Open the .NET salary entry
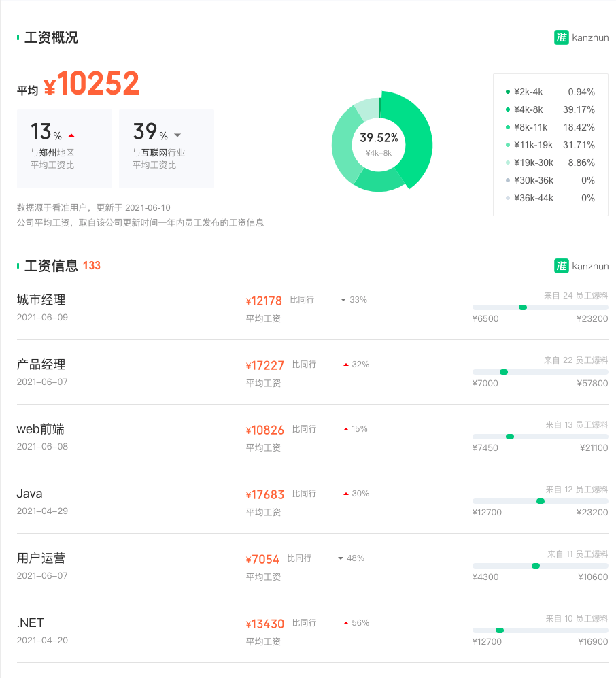Image resolution: width=616 pixels, height=678 pixels. [x=313, y=631]
